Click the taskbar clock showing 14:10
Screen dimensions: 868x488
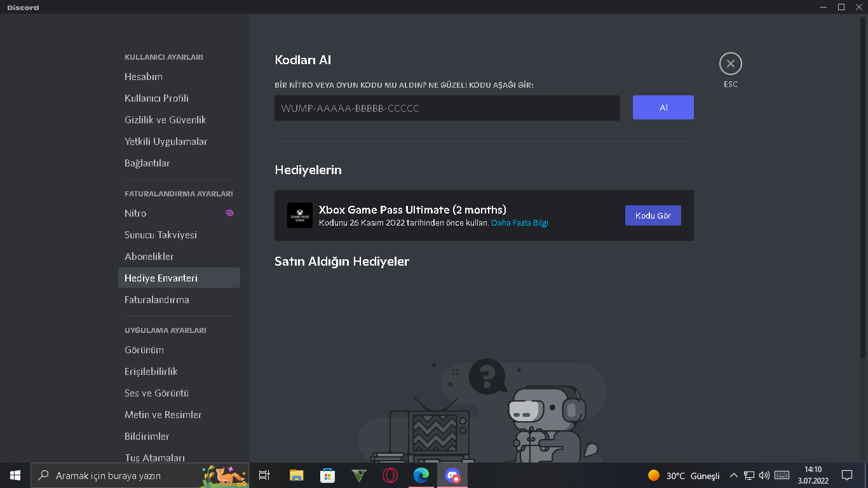click(x=813, y=475)
